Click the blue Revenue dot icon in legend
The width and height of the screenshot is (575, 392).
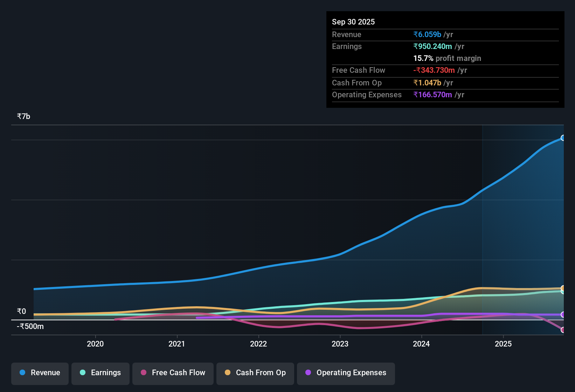pos(22,373)
